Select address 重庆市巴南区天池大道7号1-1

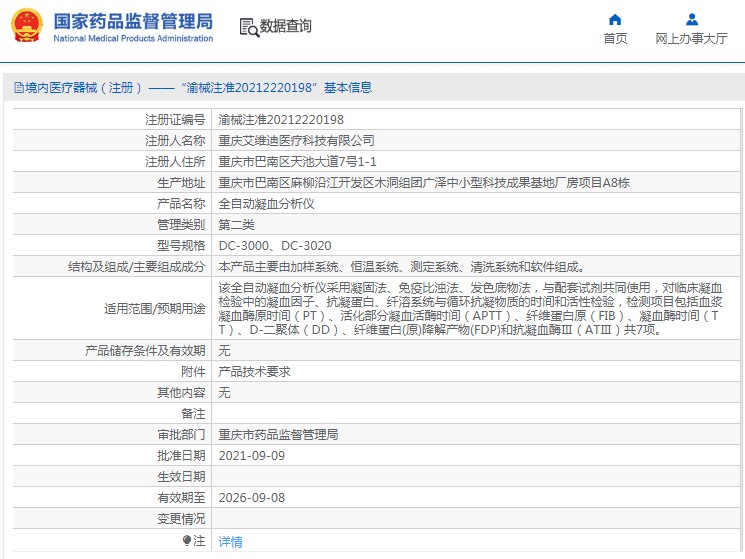point(297,161)
